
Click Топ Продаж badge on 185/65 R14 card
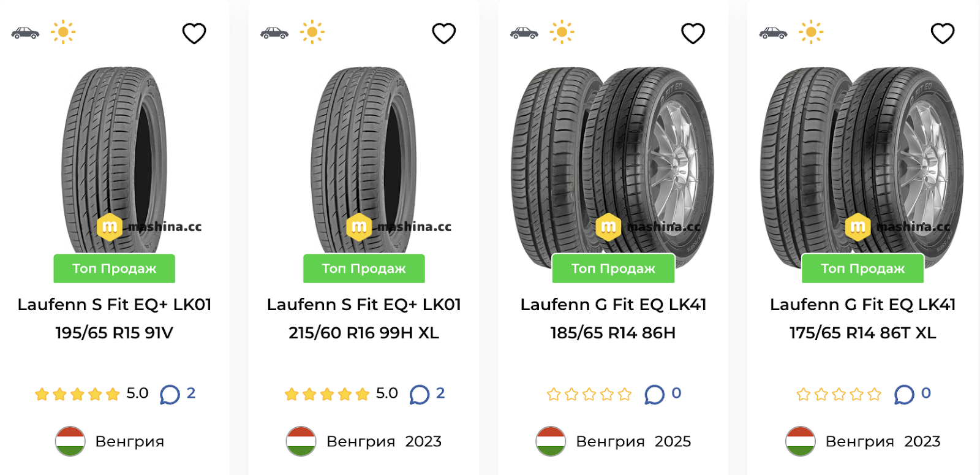tap(613, 268)
